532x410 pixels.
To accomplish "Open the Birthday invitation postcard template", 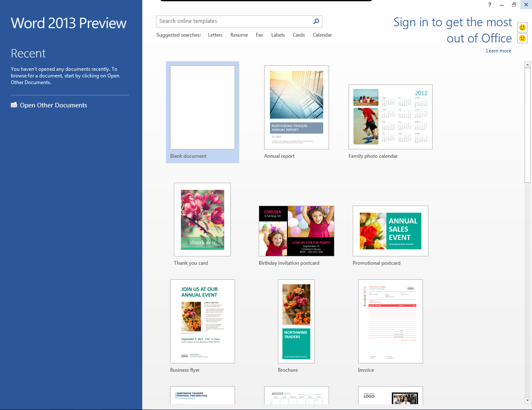I will [297, 231].
